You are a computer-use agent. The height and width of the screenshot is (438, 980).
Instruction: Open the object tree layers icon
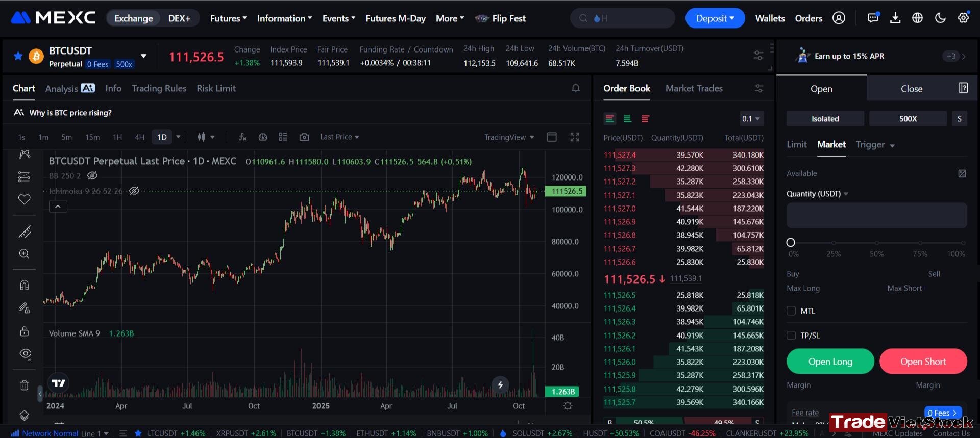(x=24, y=415)
